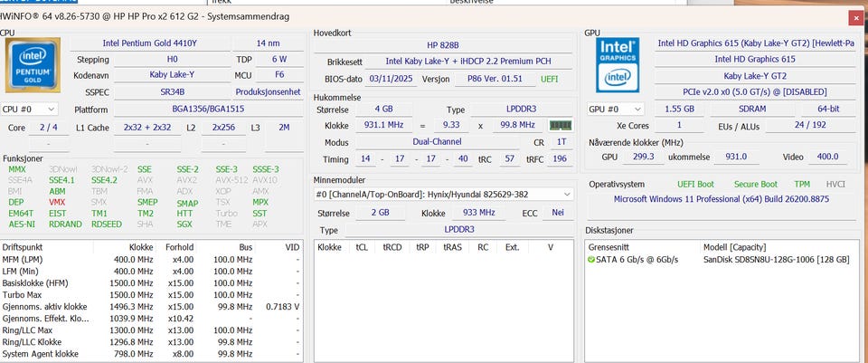Click the Forhold column header
The width and height of the screenshot is (868, 363).
click(x=179, y=247)
